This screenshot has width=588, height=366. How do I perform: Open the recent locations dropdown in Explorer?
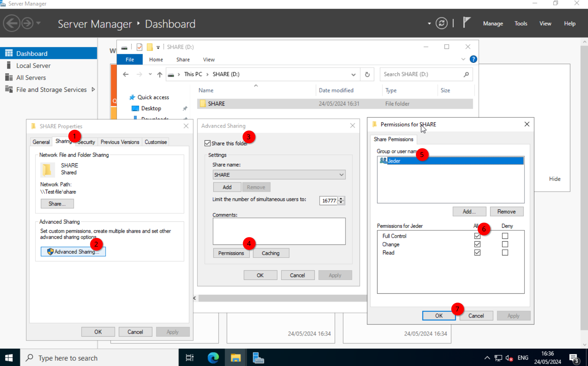pyautogui.click(x=150, y=74)
